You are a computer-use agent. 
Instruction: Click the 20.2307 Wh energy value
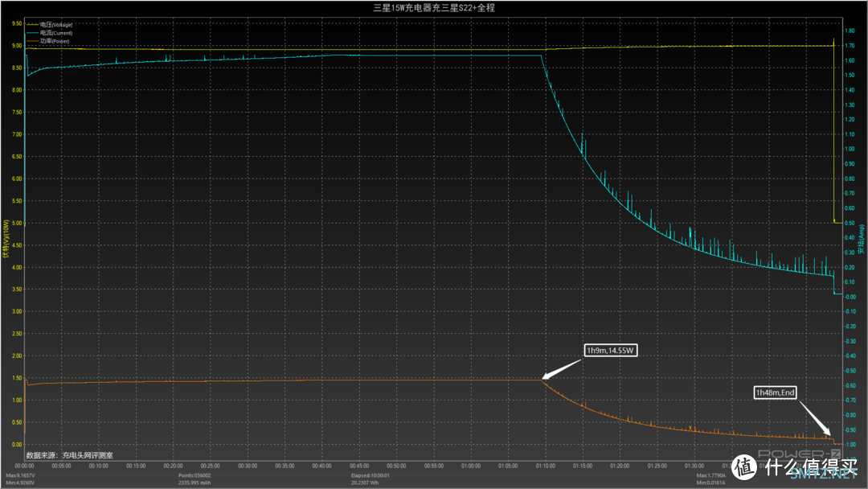point(366,483)
